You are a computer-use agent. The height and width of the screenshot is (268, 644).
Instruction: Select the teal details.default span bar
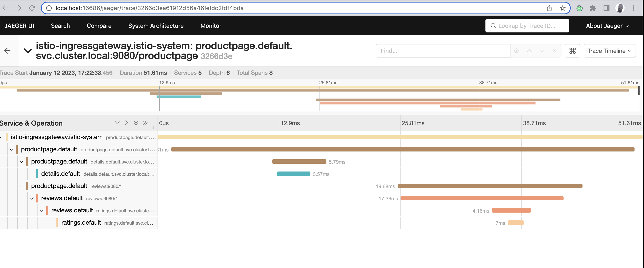(294, 174)
